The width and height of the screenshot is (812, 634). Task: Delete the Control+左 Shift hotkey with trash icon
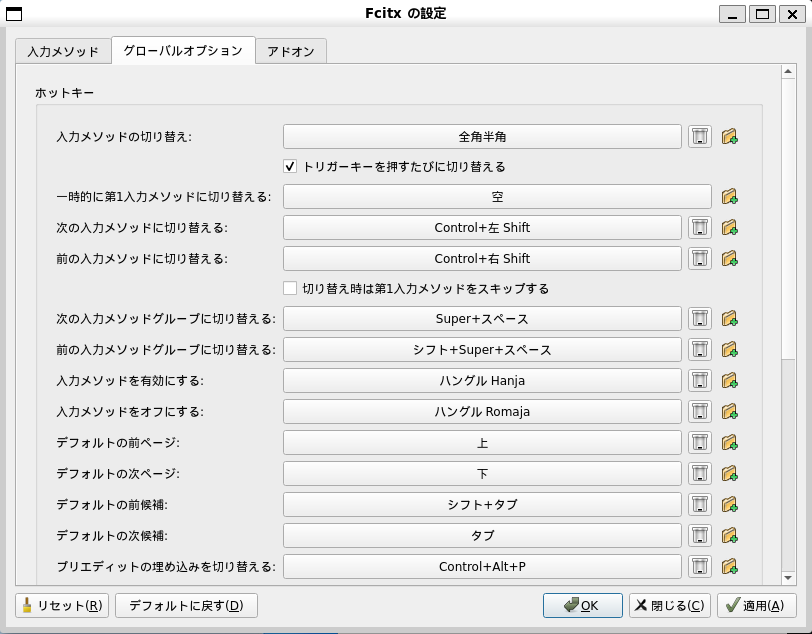(700, 228)
